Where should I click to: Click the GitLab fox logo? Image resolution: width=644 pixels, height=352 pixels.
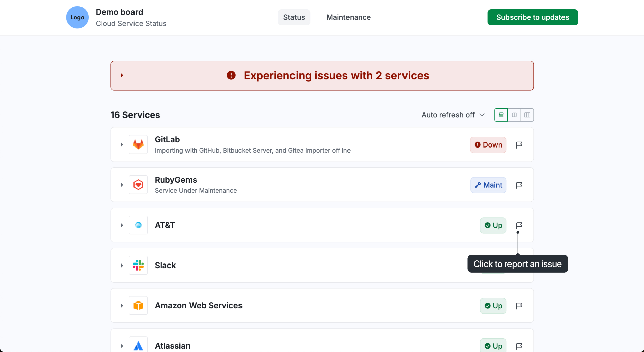coord(138,144)
